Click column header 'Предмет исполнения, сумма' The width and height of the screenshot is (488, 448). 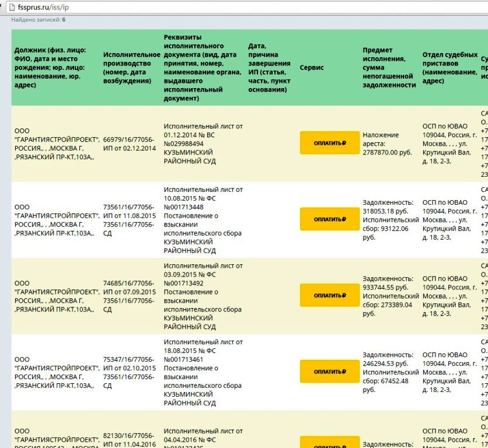pos(389,68)
